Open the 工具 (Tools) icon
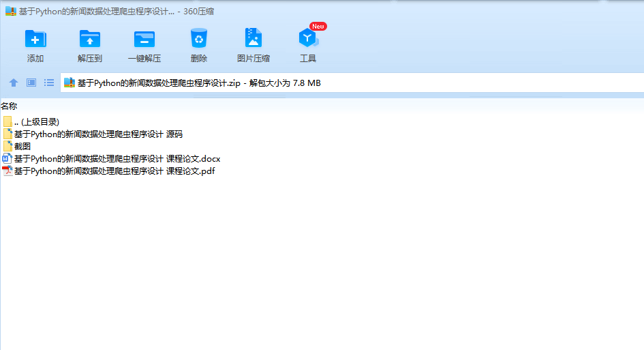Viewport: 644px width, 350px height. pyautogui.click(x=307, y=38)
